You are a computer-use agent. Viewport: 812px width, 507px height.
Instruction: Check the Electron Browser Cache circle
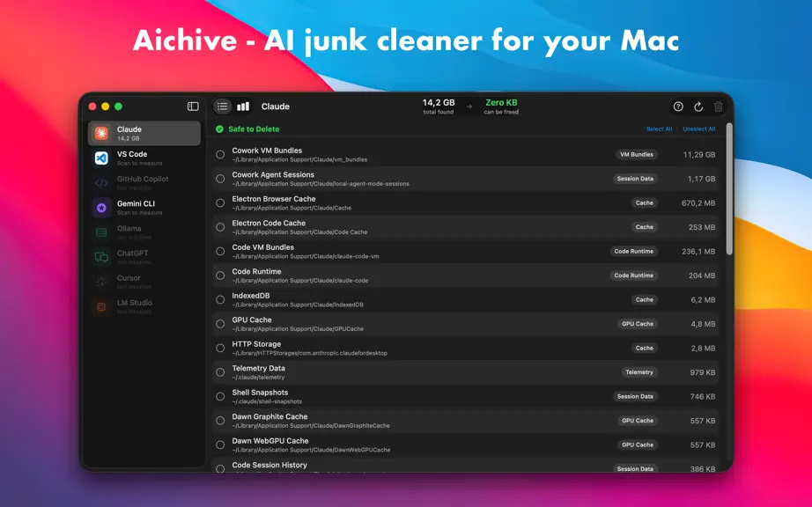[x=220, y=202]
